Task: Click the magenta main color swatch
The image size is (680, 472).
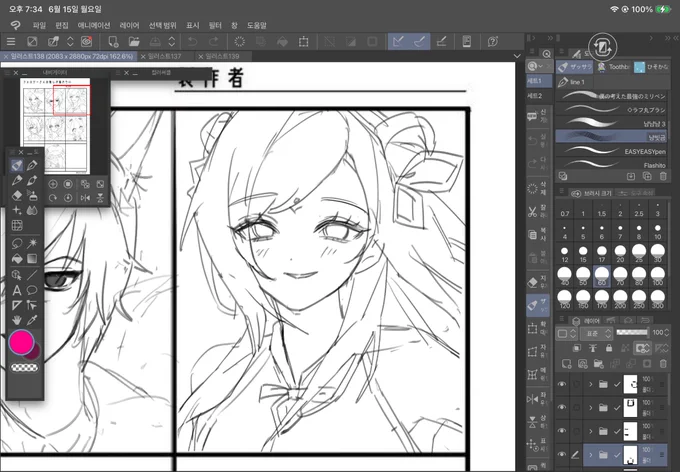Action: [21, 342]
